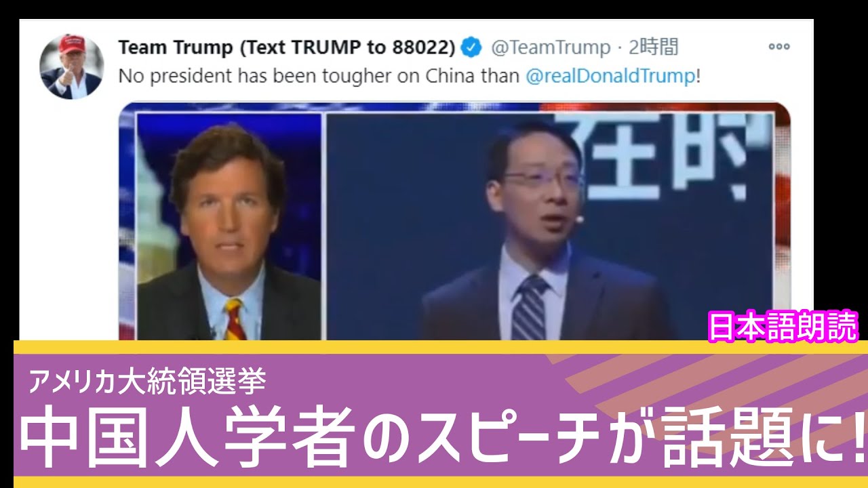Open the tweet's 2時間 timestamp
The image size is (868, 488).
coord(653,47)
